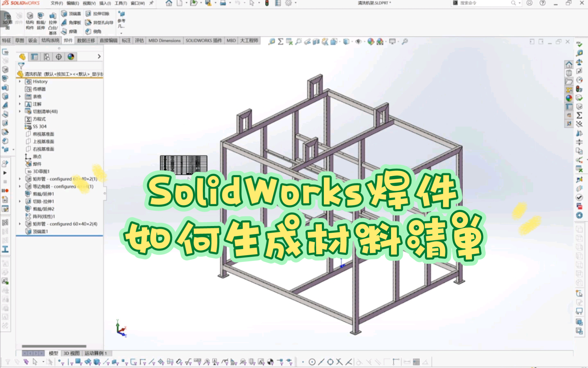Switch to the 运动算例 1 tab

tap(96, 354)
